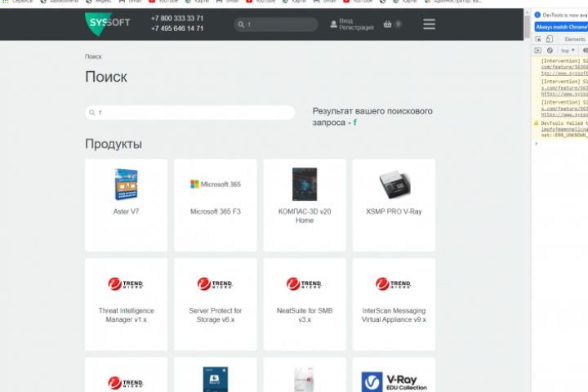This screenshot has height=392, width=588.
Task: Click the Always match Chrome's language button
Action: [561, 27]
